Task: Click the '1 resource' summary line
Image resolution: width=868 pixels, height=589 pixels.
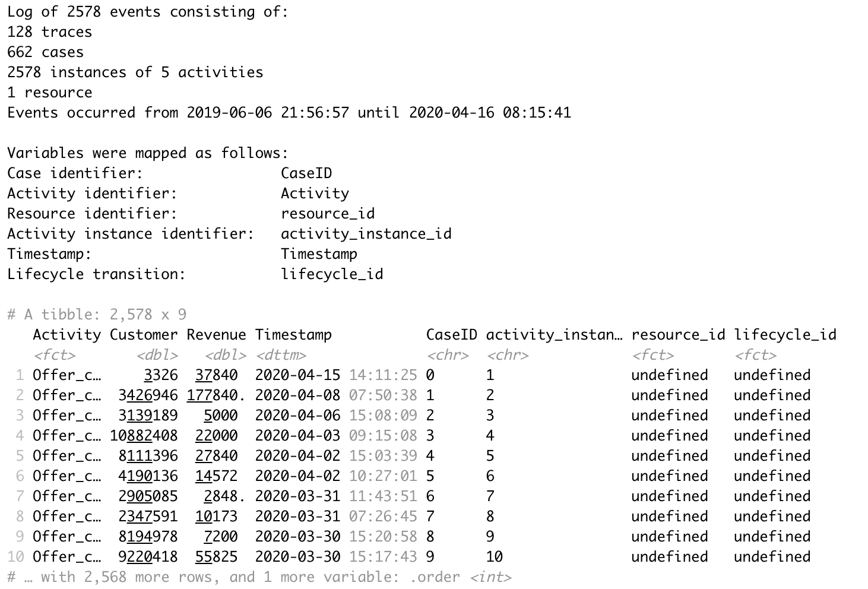Action: click(50, 93)
